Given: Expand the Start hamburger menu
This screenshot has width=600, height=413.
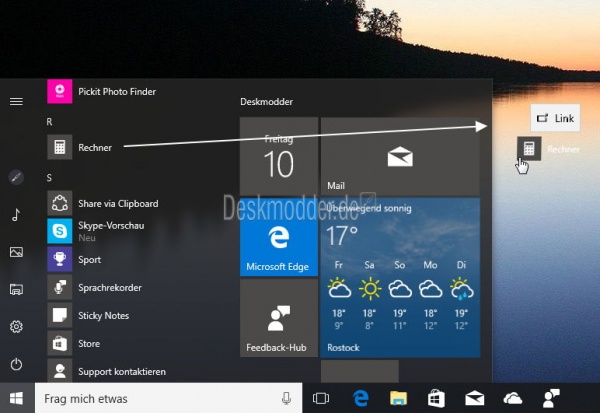Looking at the screenshot, I should pos(16,101).
